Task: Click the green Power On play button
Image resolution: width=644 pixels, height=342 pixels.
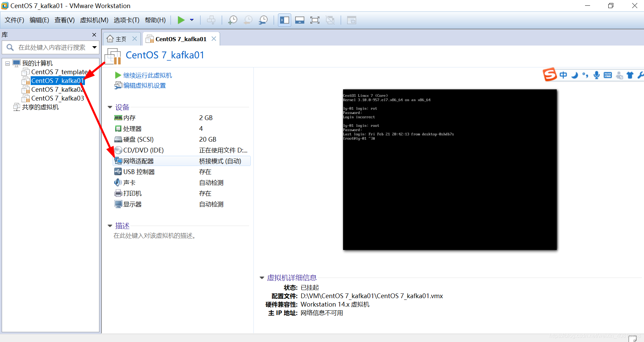Action: click(x=181, y=20)
